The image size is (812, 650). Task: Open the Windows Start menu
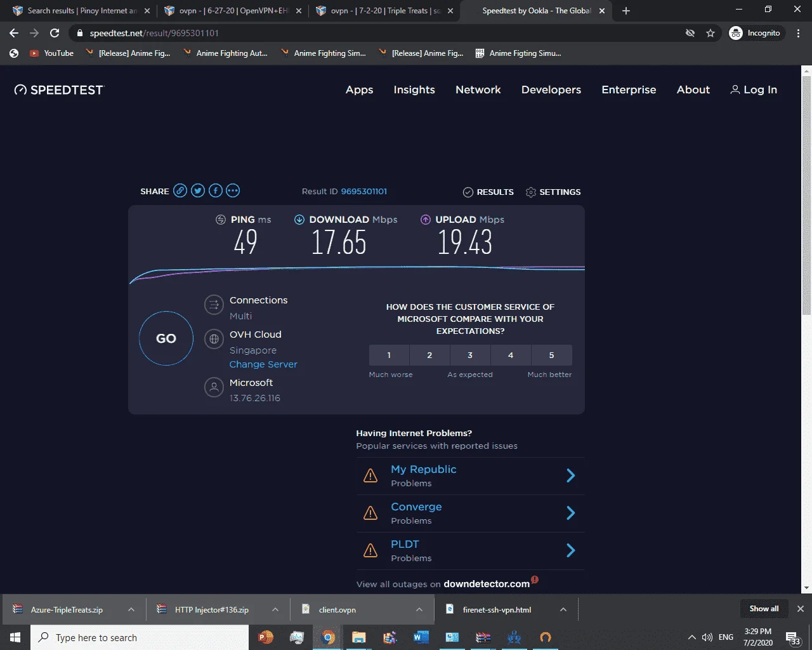(15, 637)
